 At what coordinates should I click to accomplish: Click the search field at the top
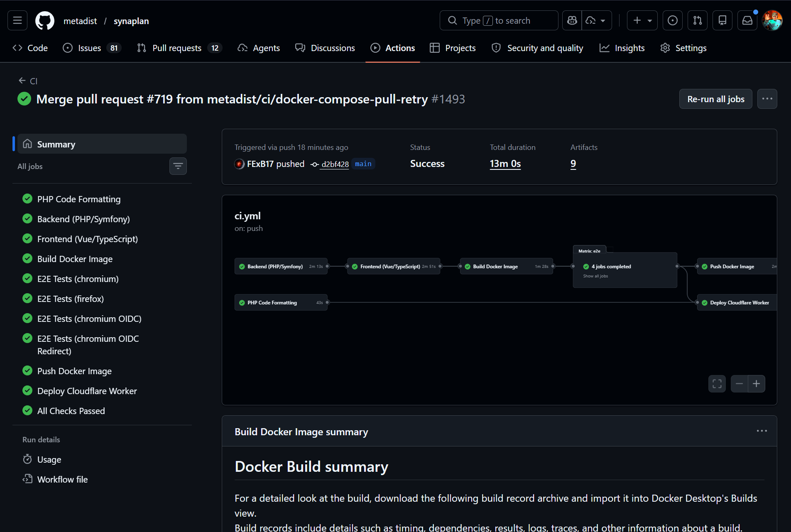pos(498,20)
